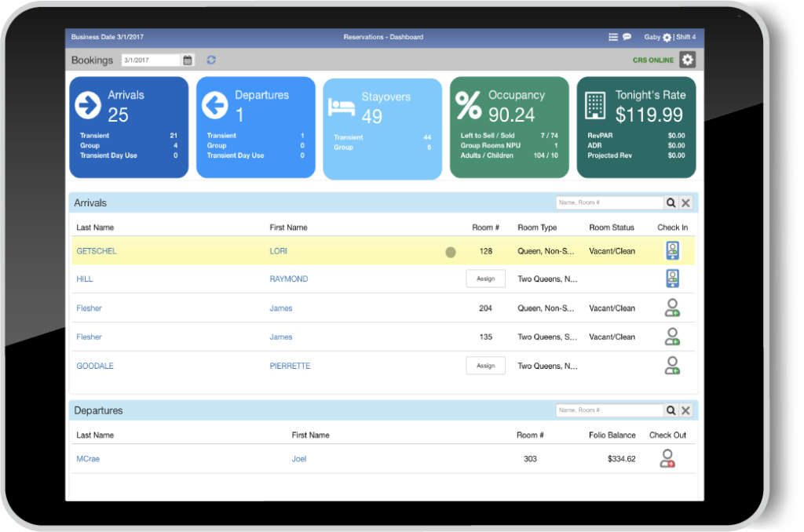Click the Bookings date input field
This screenshot has width=804, height=532.
pos(152,60)
